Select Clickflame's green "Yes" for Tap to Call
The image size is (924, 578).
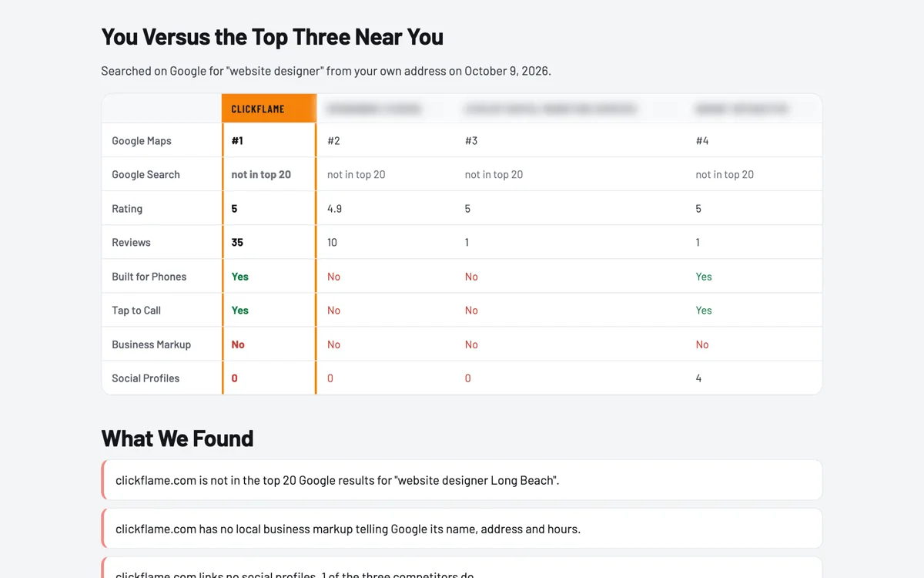pyautogui.click(x=240, y=311)
